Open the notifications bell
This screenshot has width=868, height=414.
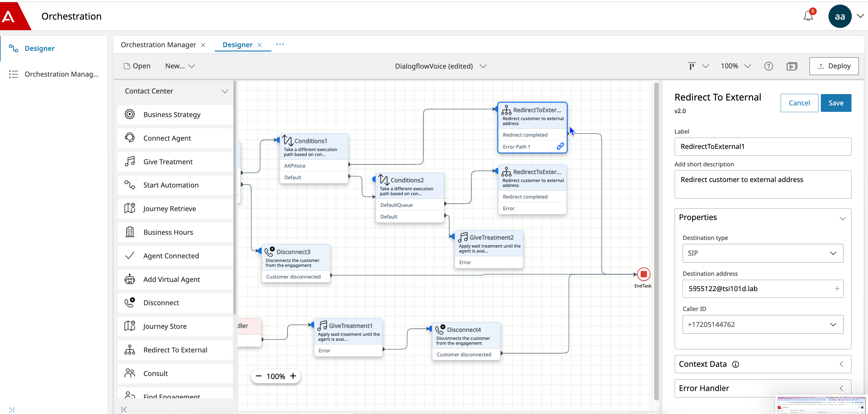click(x=808, y=16)
